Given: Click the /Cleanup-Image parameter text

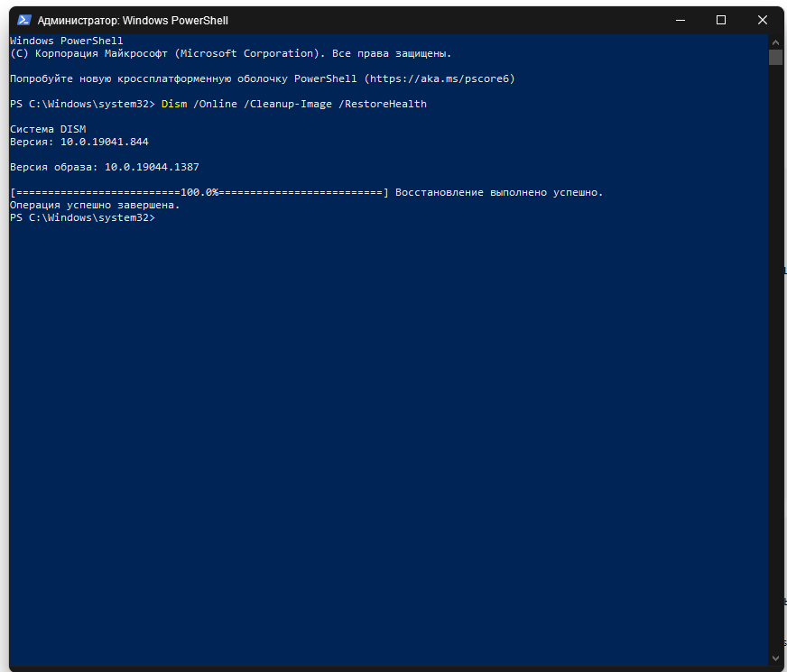Looking at the screenshot, I should point(288,104).
